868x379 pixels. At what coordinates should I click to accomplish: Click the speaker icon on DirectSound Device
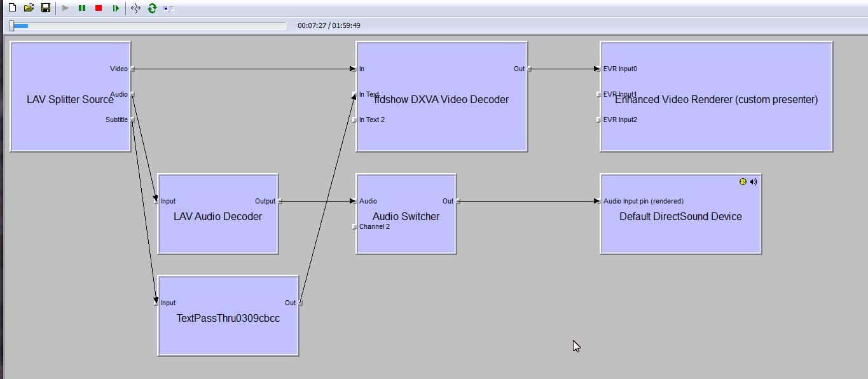(x=754, y=182)
